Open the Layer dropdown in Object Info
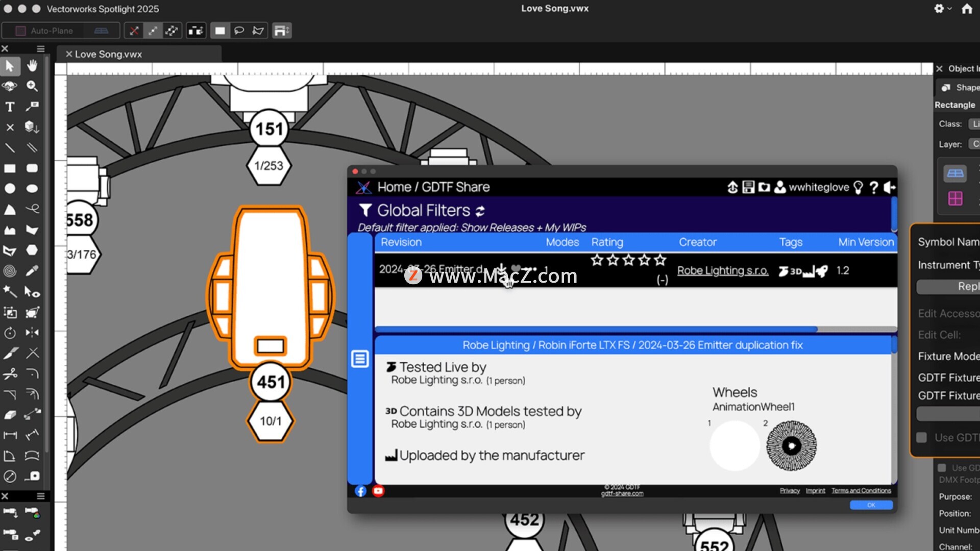The width and height of the screenshot is (980, 551). click(974, 144)
